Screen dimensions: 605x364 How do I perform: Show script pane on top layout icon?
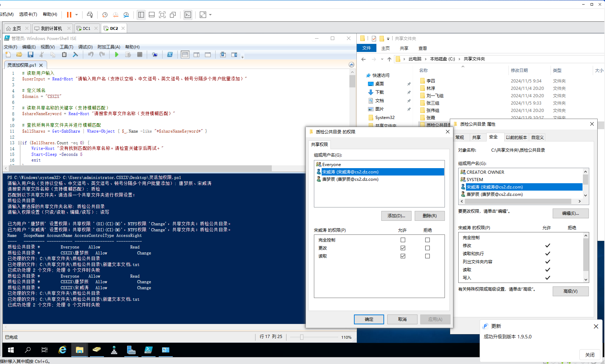tap(185, 55)
